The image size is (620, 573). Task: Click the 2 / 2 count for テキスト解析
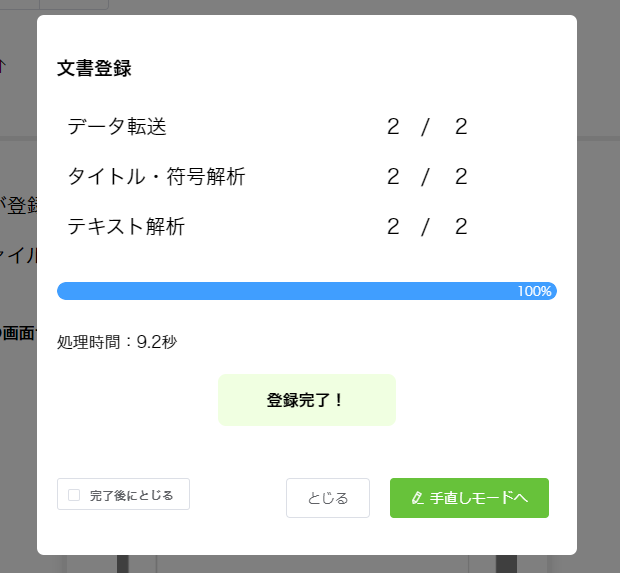(x=427, y=227)
